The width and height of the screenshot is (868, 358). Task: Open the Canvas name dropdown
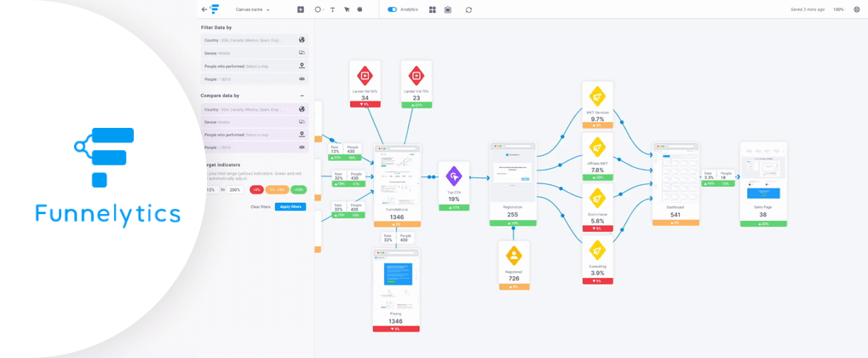pos(252,9)
